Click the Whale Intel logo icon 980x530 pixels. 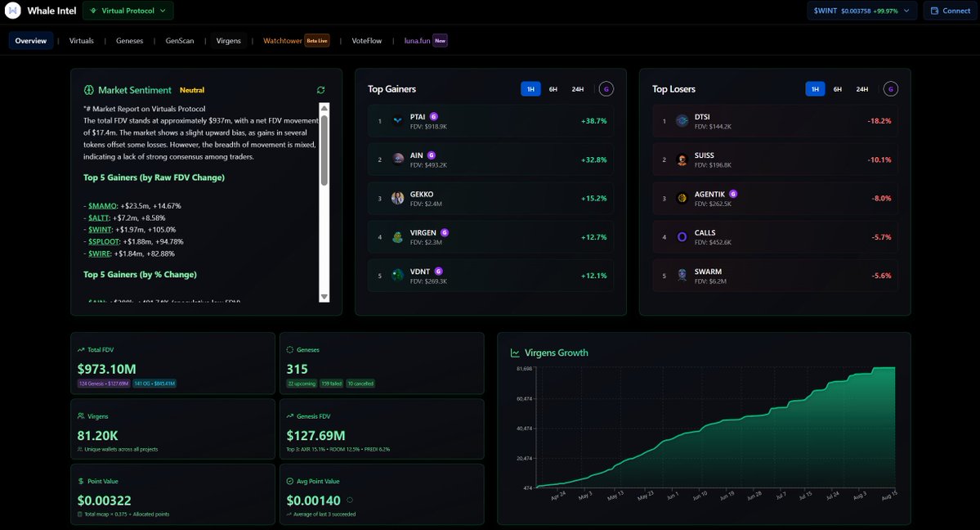(12, 11)
